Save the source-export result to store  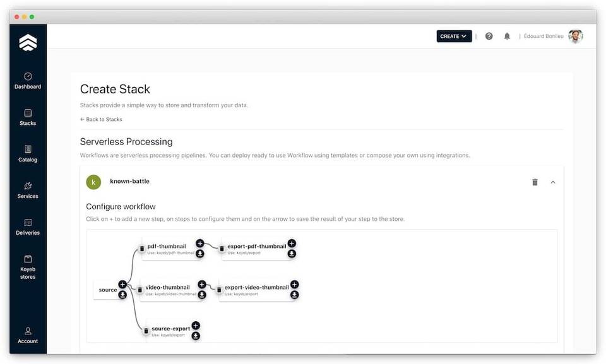[196, 336]
